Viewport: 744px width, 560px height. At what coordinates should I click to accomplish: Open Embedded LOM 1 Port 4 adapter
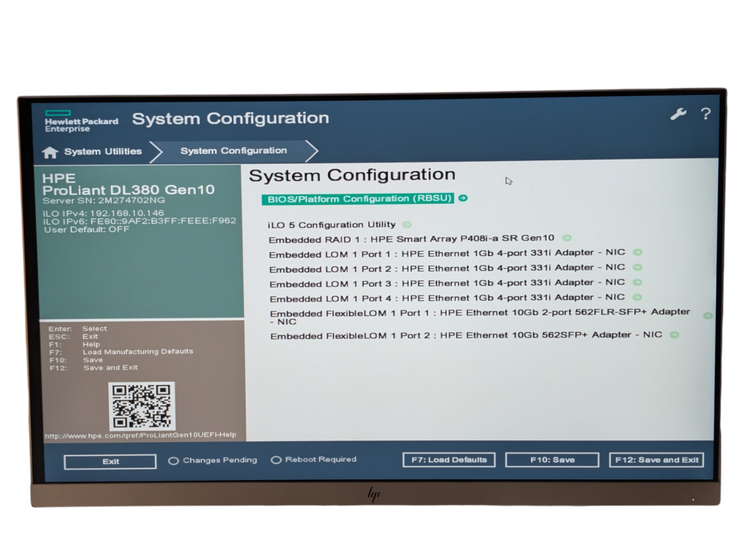[447, 298]
